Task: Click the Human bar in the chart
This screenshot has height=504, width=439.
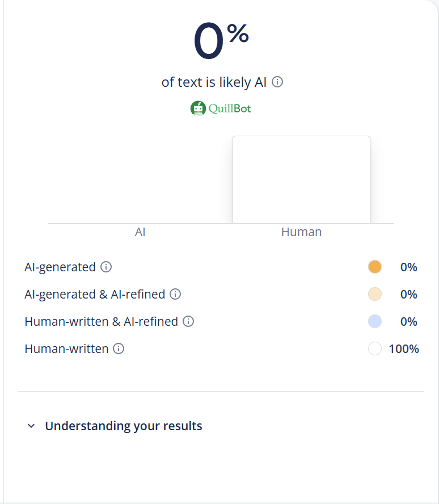Action: pos(301,179)
